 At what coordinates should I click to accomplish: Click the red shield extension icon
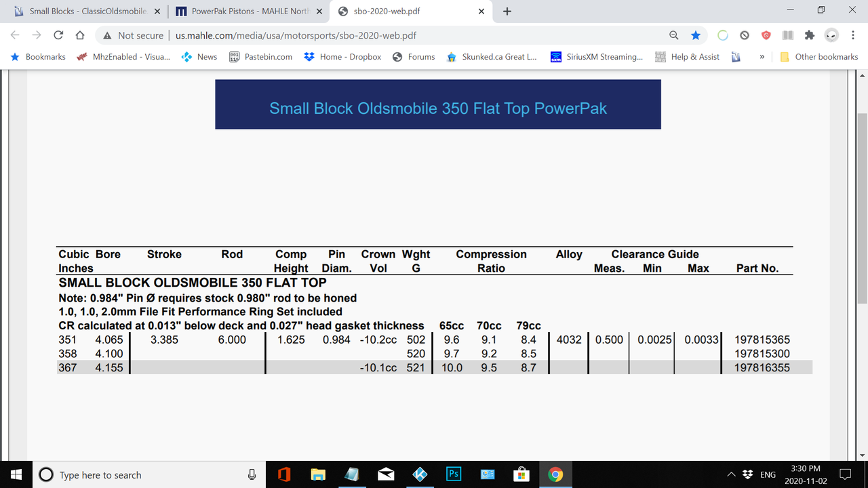click(766, 35)
